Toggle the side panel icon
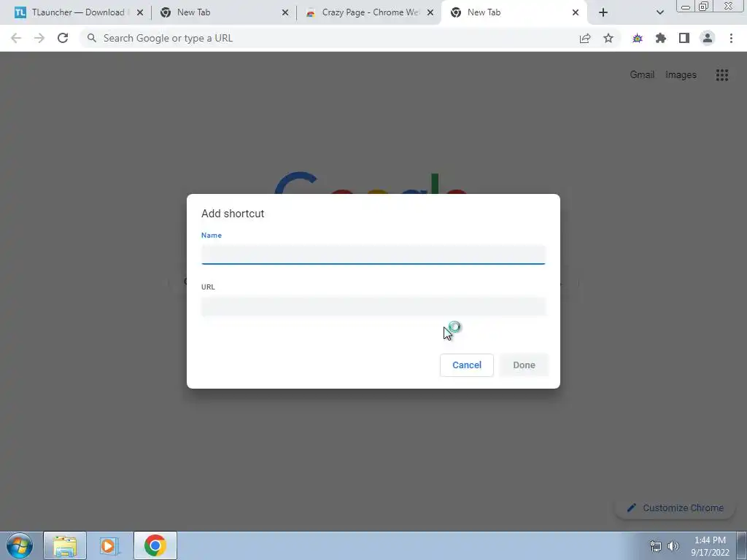747x560 pixels. coord(684,38)
